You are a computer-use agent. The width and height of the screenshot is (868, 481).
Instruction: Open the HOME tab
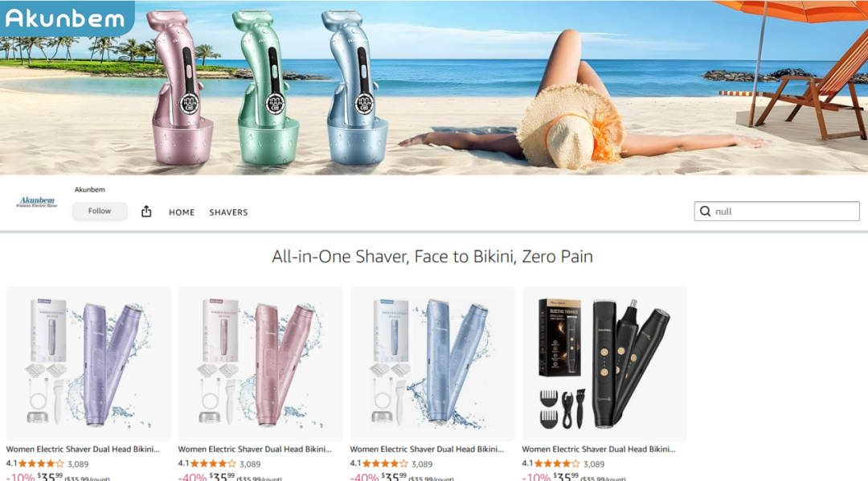click(182, 212)
